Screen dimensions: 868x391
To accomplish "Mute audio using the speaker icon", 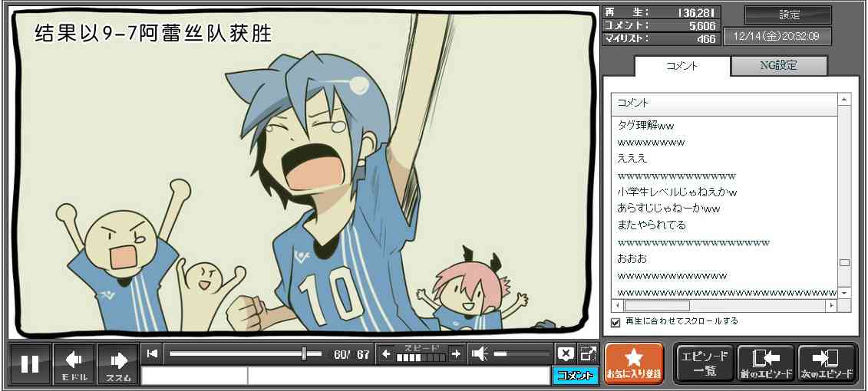I will click(480, 353).
